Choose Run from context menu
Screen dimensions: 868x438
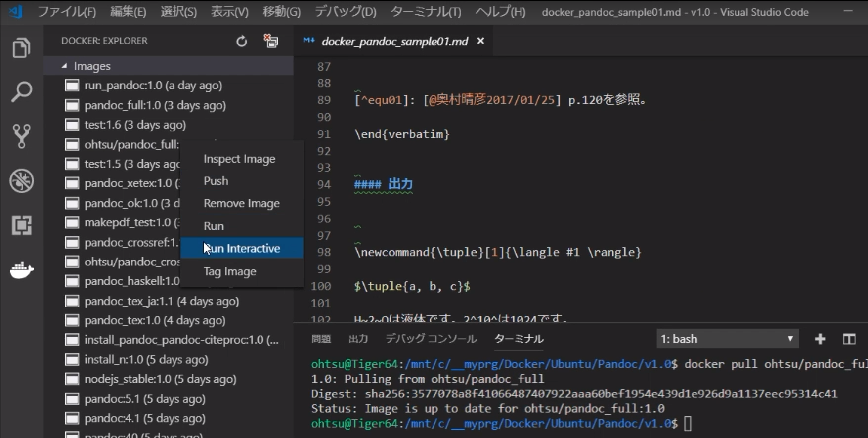242,226
